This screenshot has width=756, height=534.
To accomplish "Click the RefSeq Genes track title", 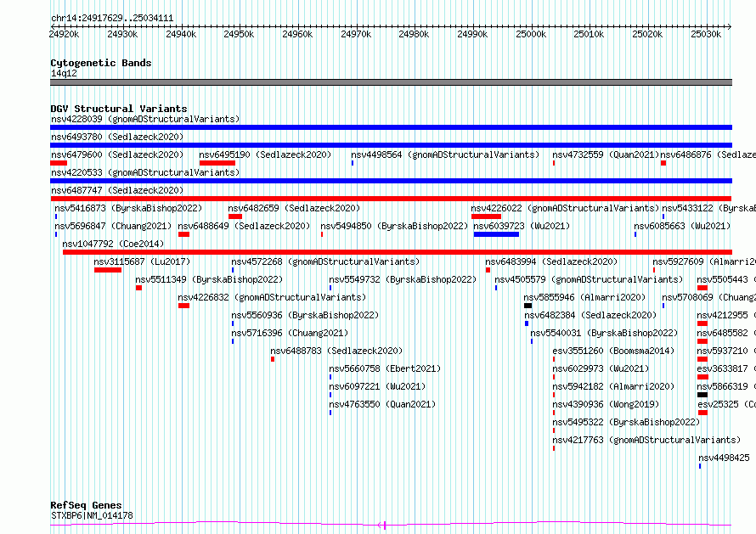I will pyautogui.click(x=86, y=506).
